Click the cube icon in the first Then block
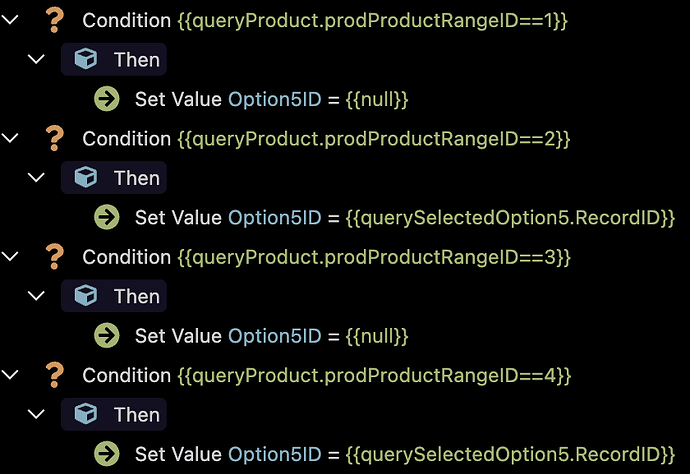The height and width of the screenshot is (474, 690). pos(85,59)
